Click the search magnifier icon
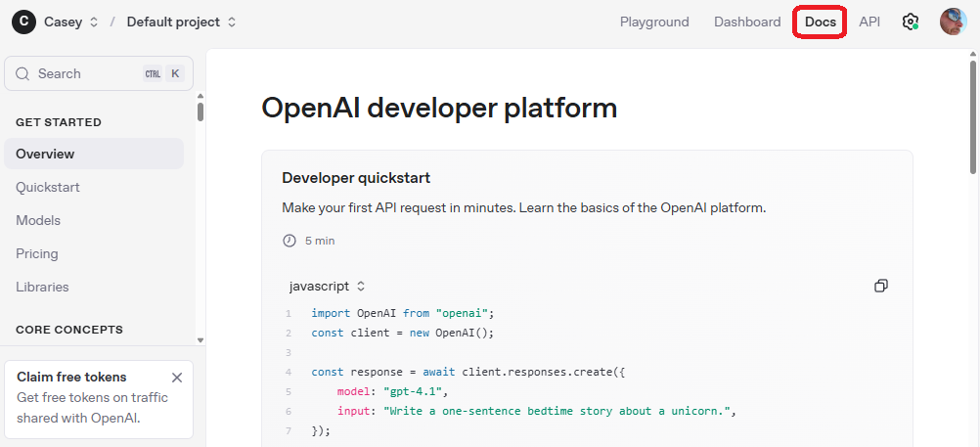The width and height of the screenshot is (980, 447). coord(22,73)
